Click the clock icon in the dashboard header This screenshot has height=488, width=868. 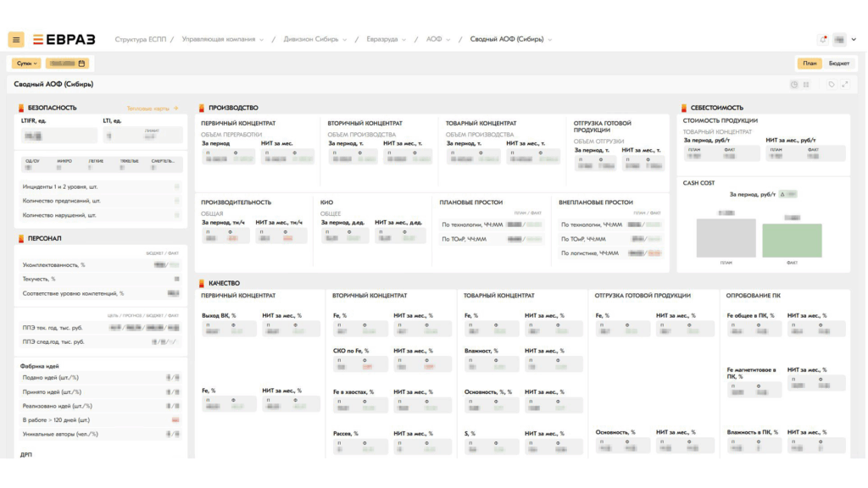click(x=794, y=85)
